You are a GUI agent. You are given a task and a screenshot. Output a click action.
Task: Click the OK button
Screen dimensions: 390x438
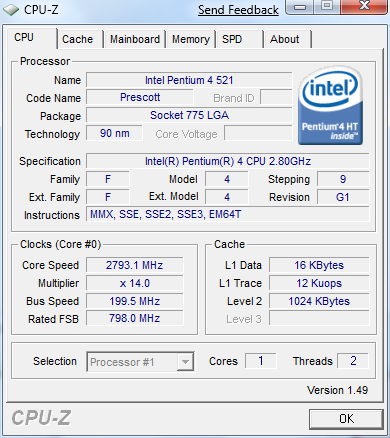(346, 418)
